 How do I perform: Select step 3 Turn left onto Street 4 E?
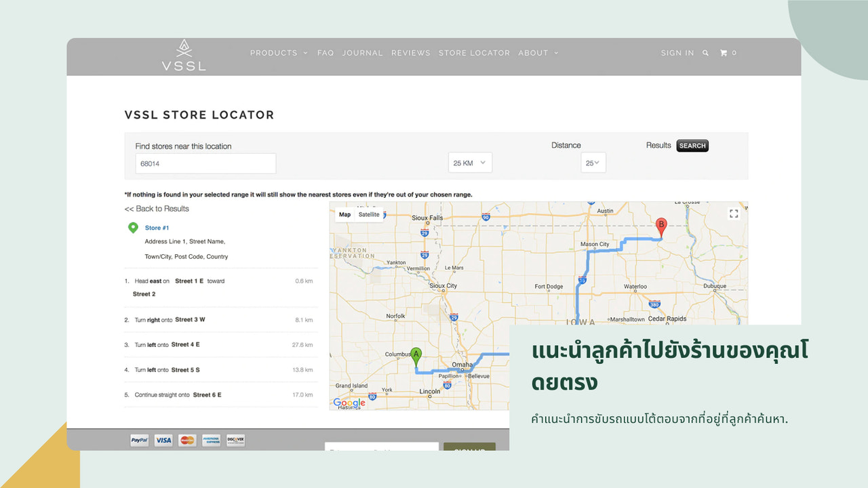[220, 345]
